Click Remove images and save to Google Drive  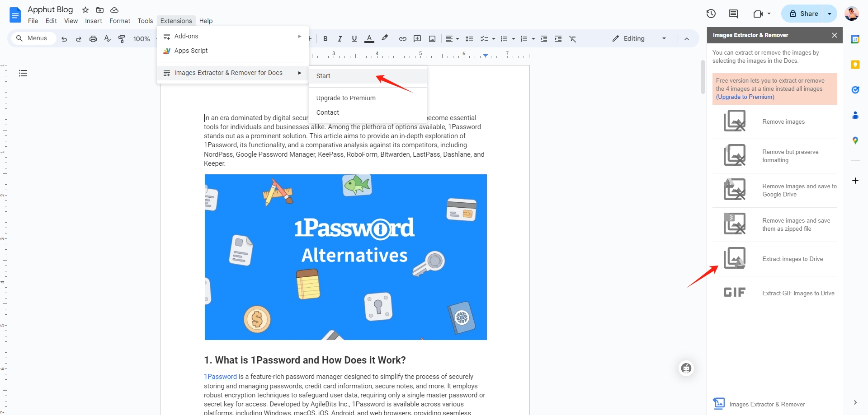775,190
